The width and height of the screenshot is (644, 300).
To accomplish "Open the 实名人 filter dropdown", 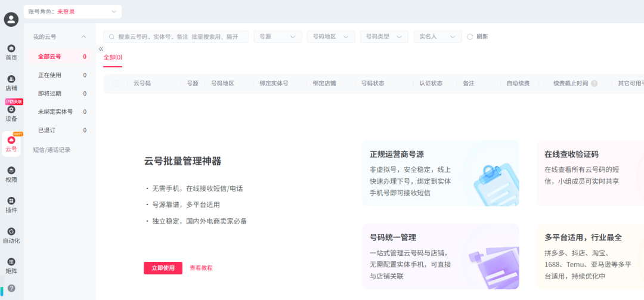I will point(438,36).
